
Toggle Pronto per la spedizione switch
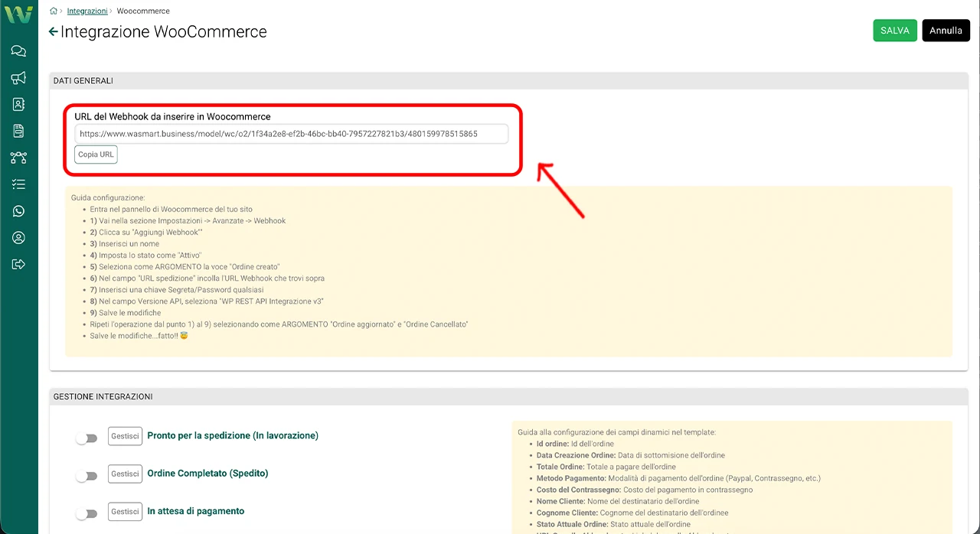[87, 438]
